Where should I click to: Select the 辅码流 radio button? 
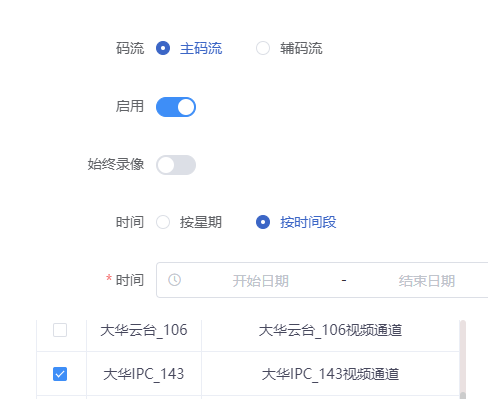click(x=263, y=48)
